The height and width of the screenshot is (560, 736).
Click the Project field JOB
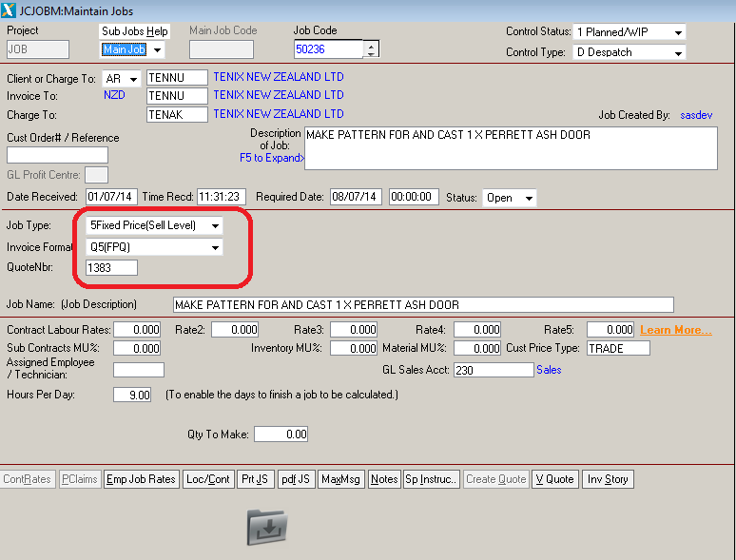point(38,49)
